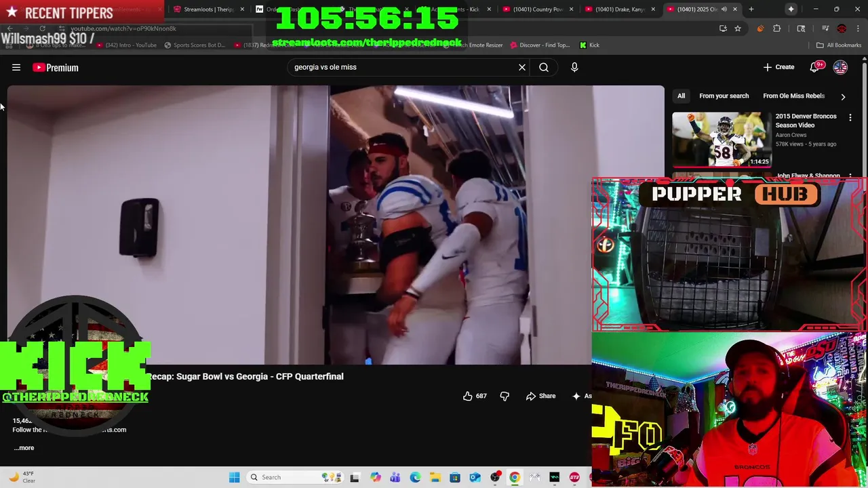Dislike the current video
Image resolution: width=868 pixels, height=488 pixels.
click(505, 396)
